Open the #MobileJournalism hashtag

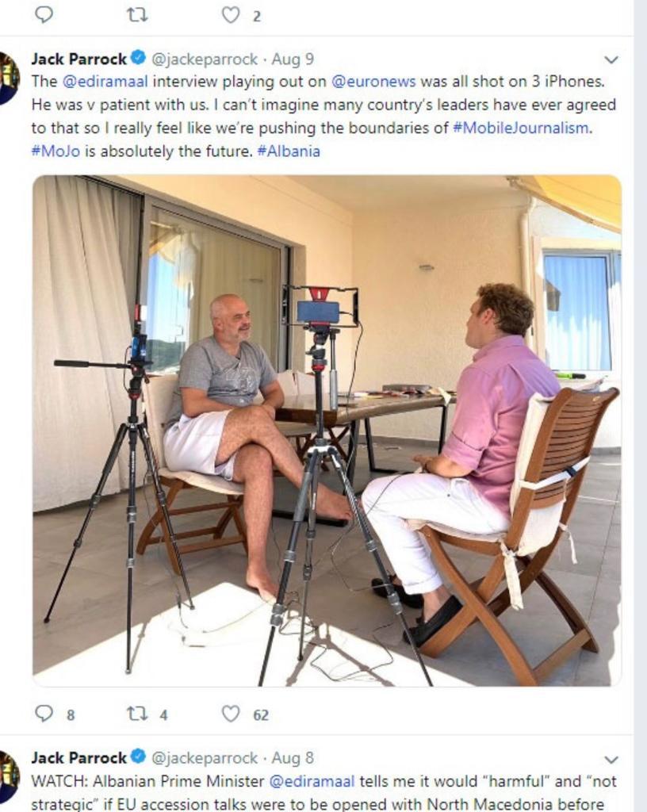(522, 128)
